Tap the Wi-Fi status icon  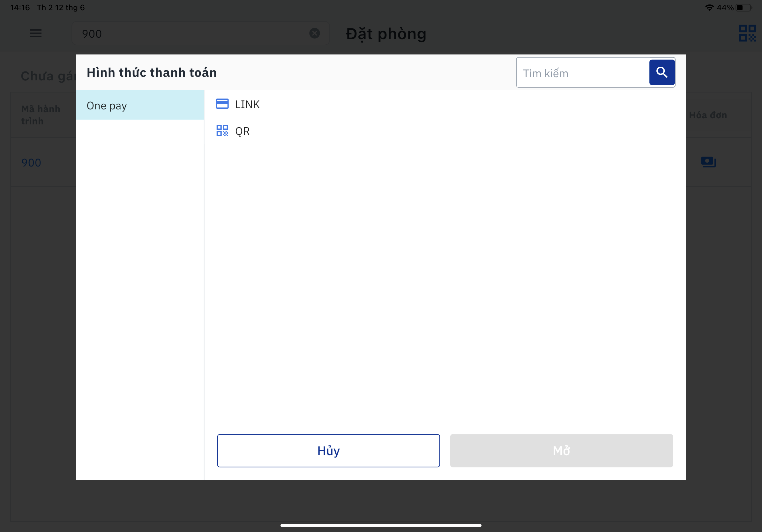click(709, 8)
